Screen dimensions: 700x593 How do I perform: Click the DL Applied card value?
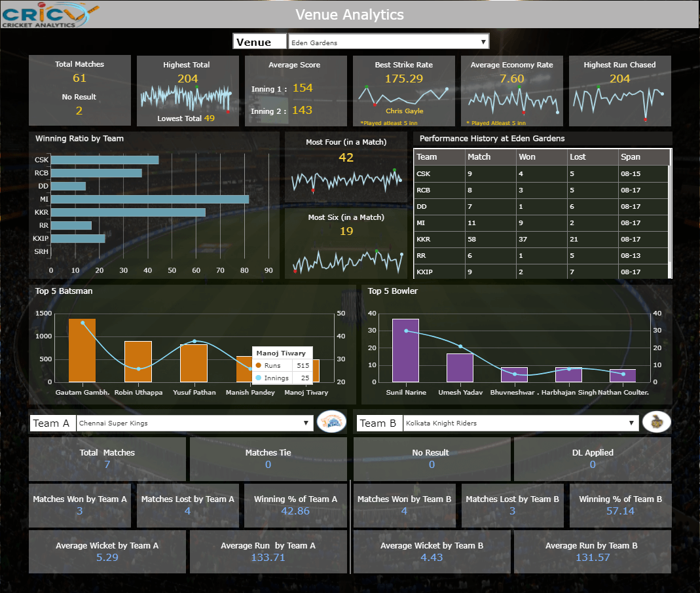593,465
